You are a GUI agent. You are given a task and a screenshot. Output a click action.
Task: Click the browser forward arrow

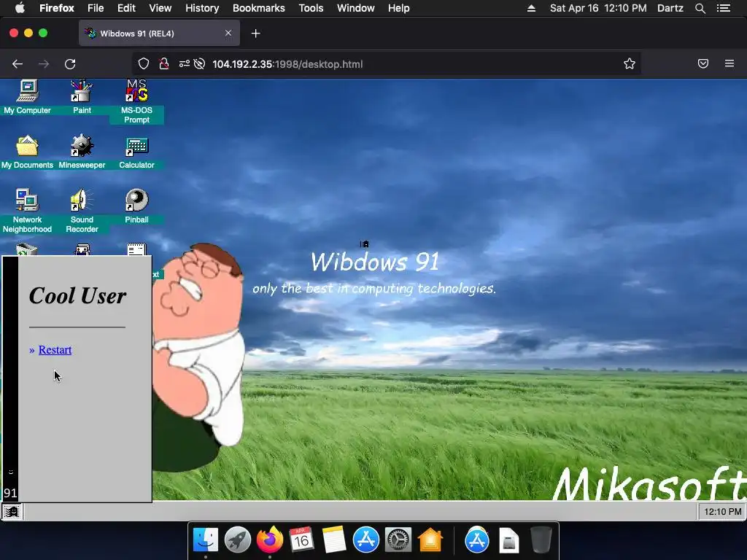[x=44, y=64]
